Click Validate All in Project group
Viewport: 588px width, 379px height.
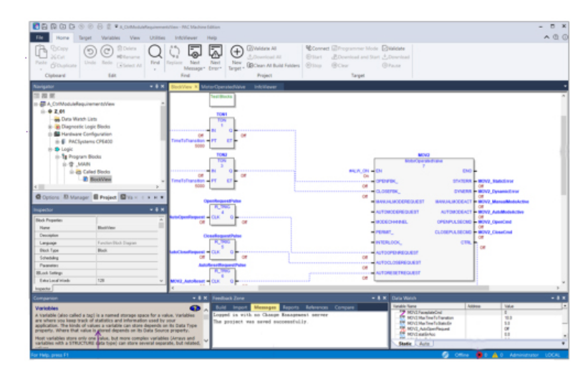coord(265,48)
